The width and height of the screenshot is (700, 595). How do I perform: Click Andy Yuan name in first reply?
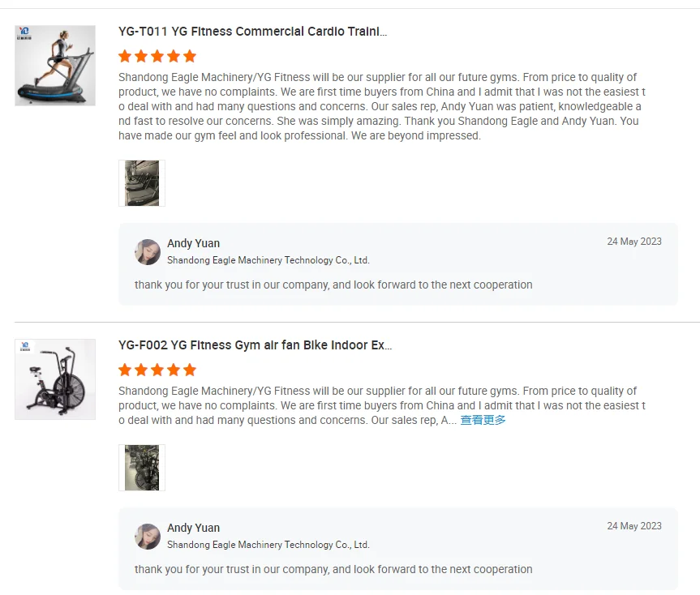[x=193, y=243]
